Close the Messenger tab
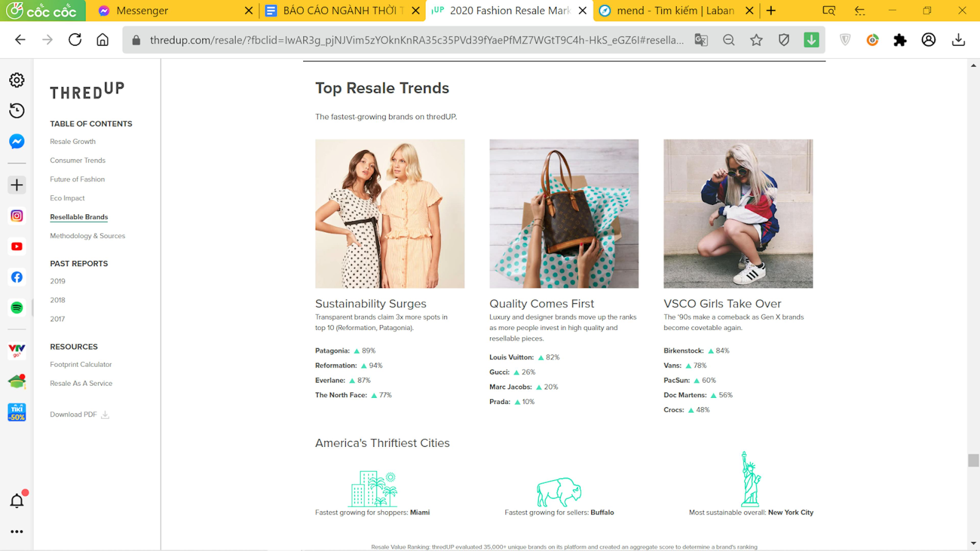The height and width of the screenshot is (551, 980). pos(249,11)
